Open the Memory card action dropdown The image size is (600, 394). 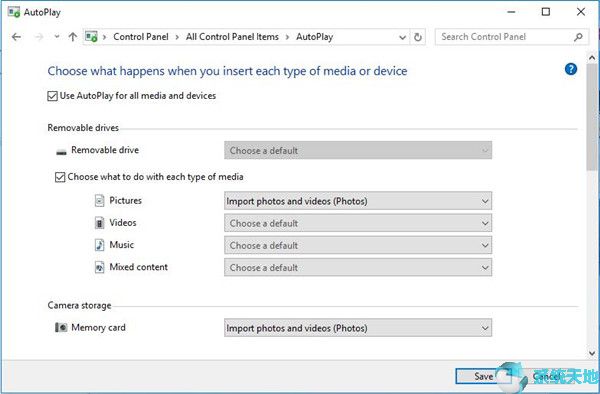pos(358,328)
